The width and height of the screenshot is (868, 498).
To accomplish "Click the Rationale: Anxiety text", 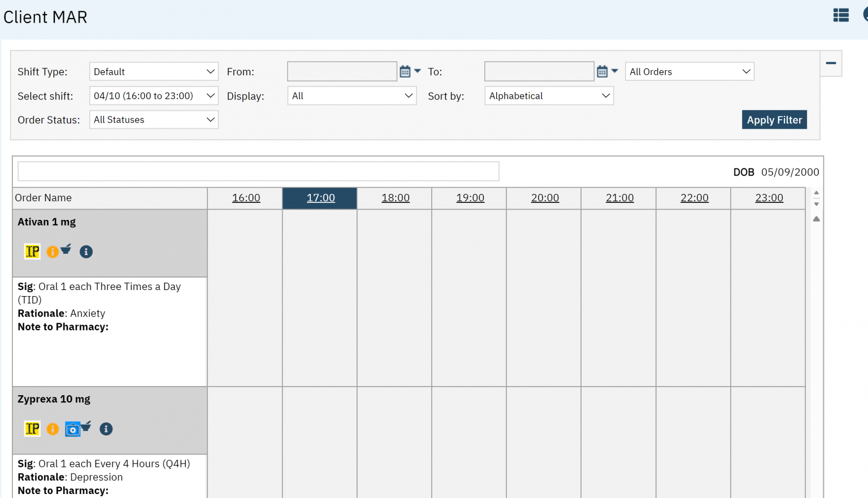I will tap(61, 313).
